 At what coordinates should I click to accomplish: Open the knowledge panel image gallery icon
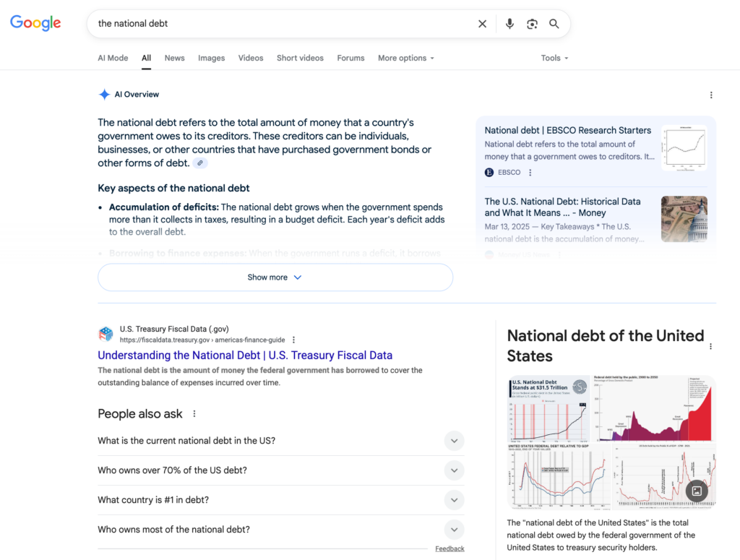697,491
